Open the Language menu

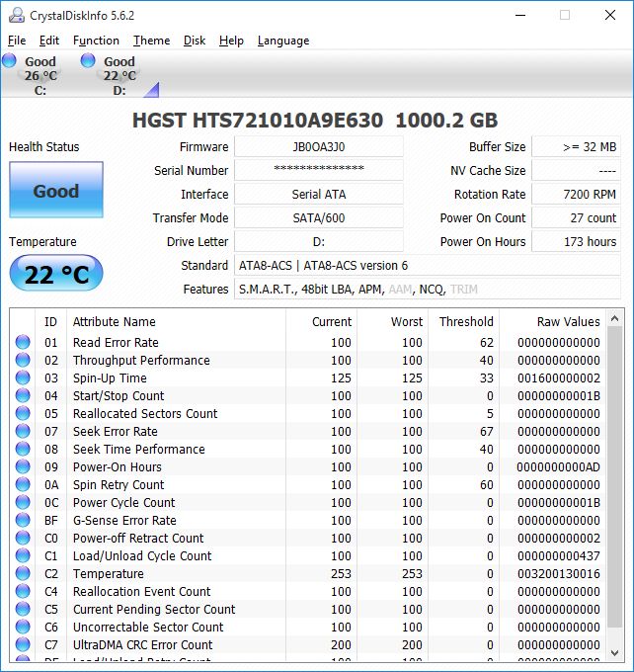[x=283, y=41]
